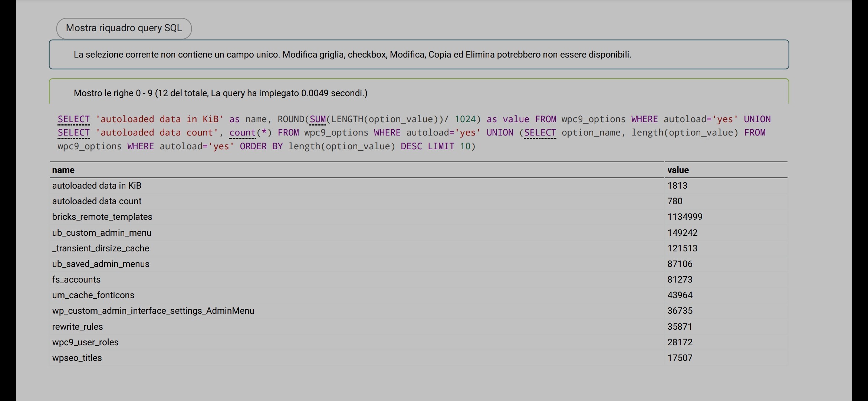Click the 43964 value cell

point(726,295)
